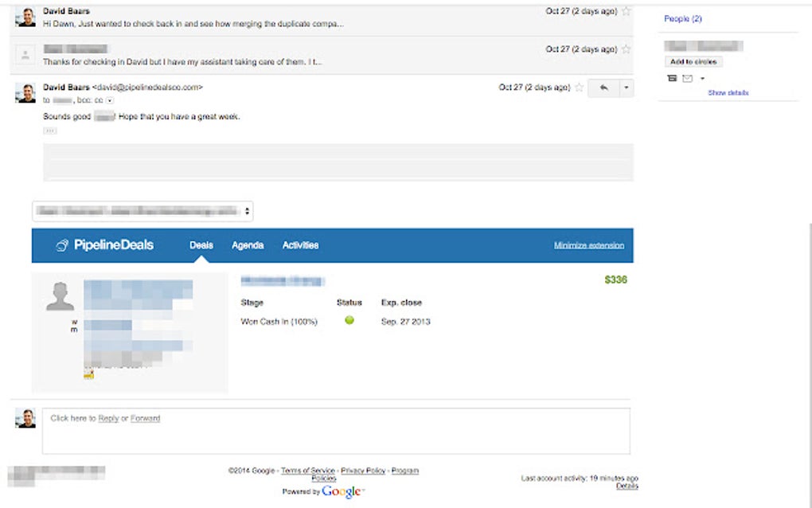812x508 pixels.
Task: Click Details link under last account activity
Action: pyautogui.click(x=627, y=486)
